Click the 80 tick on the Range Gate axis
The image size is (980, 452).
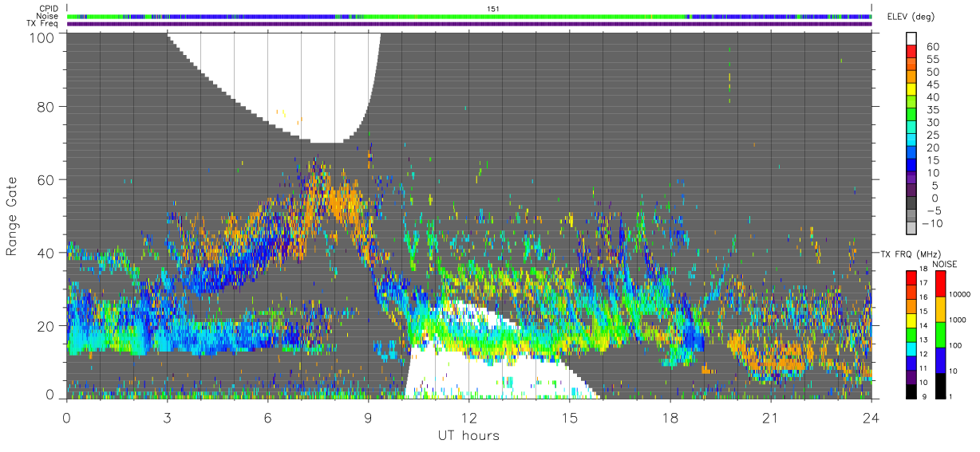coord(46,106)
